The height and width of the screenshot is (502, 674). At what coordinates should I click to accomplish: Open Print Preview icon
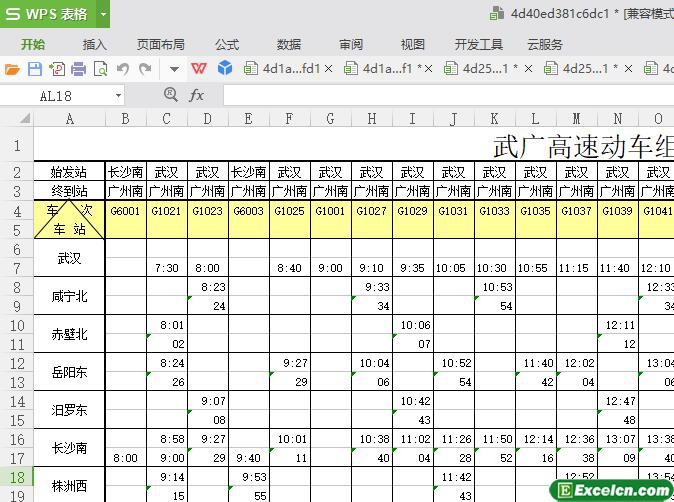[100, 69]
